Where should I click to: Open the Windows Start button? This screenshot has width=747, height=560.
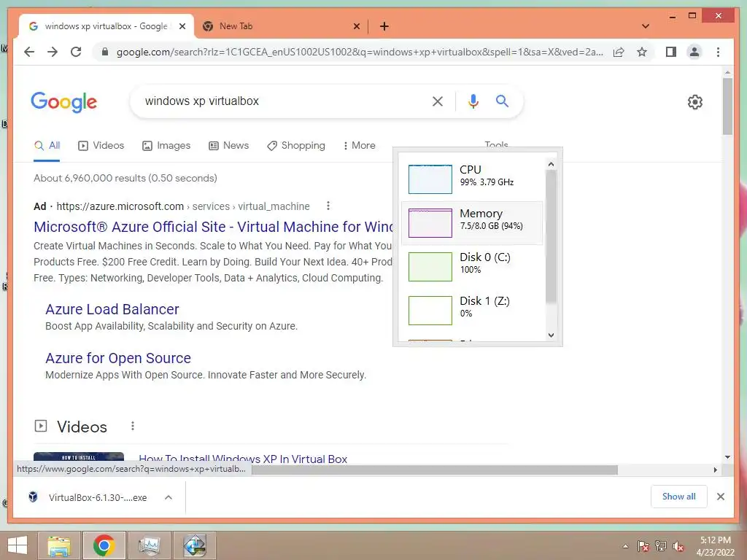point(18,545)
